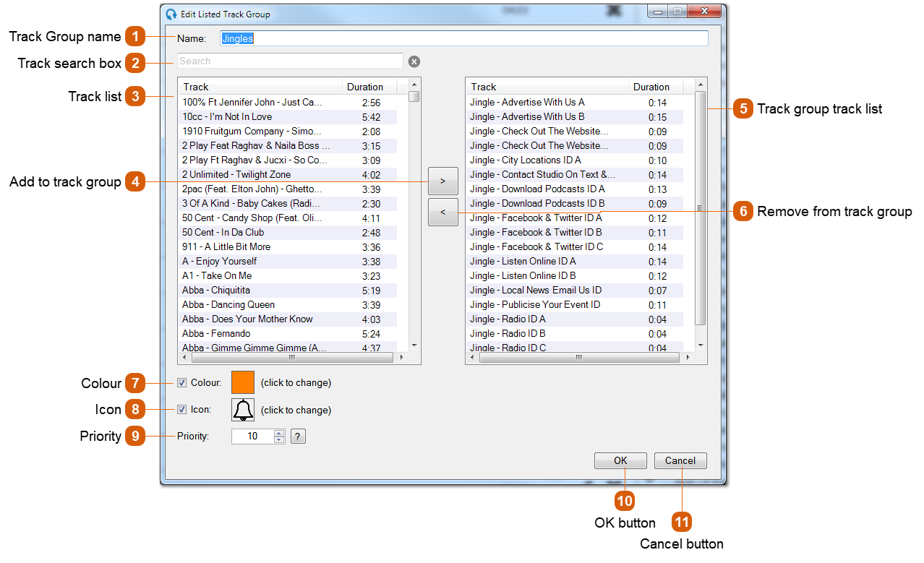This screenshot has height=563, width=924.
Task: Click the Priority up spinner arrow
Action: point(278,432)
